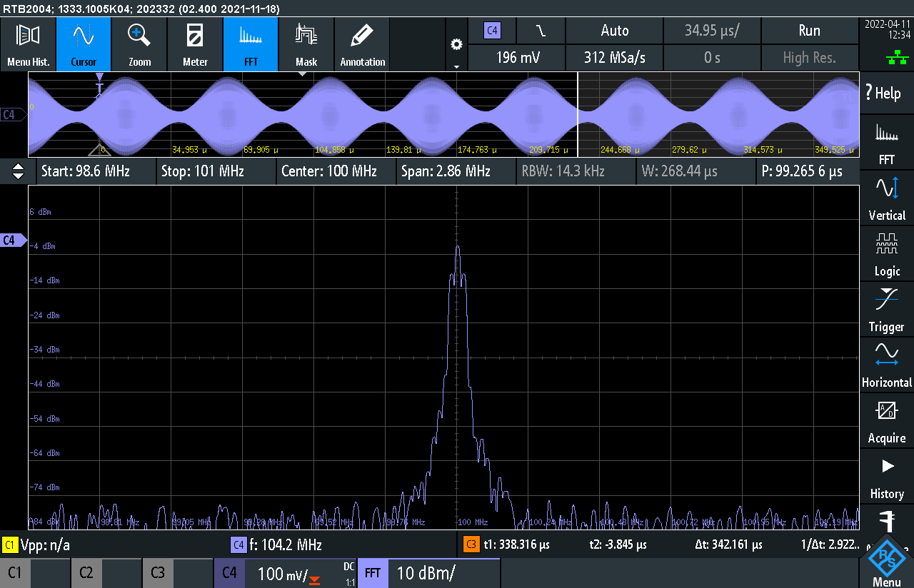Click the 1/Δt cursor readout

coord(829,545)
